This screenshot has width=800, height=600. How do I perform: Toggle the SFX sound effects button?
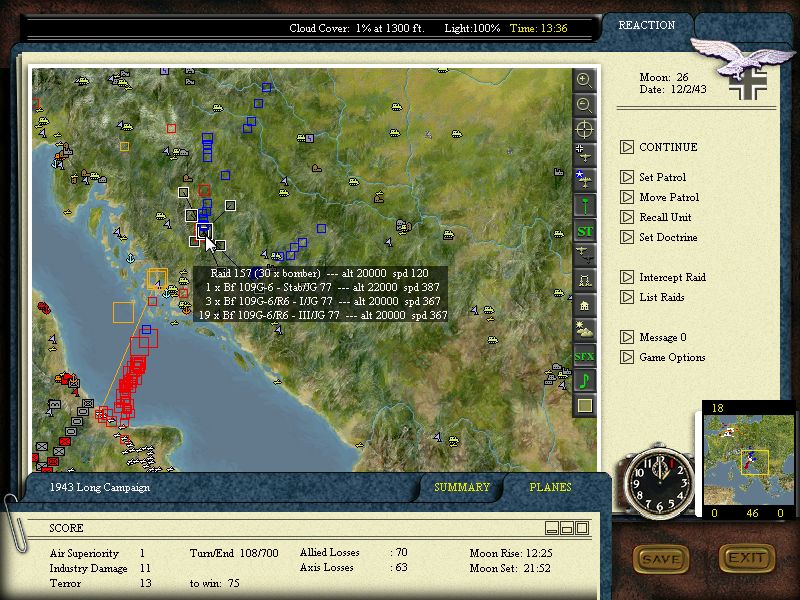(584, 356)
